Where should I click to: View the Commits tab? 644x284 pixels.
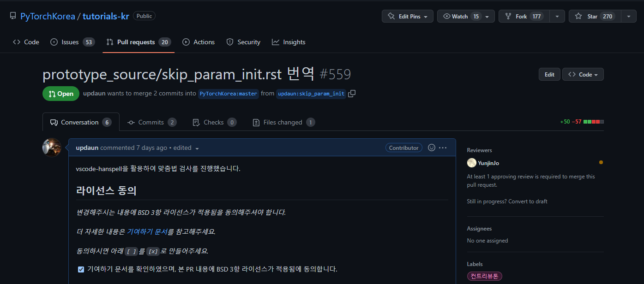[x=152, y=122]
